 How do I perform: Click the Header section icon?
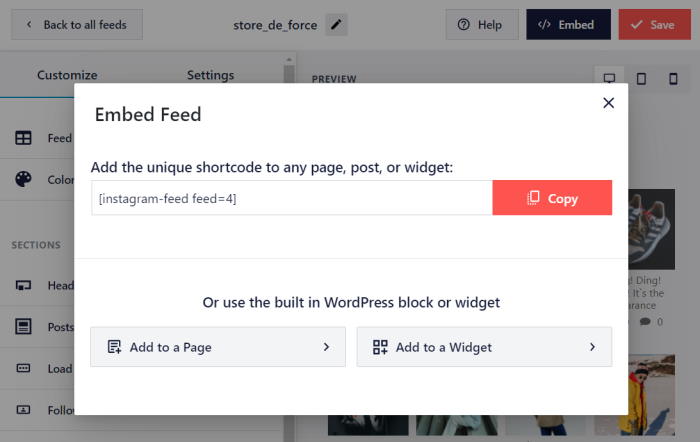tap(24, 285)
